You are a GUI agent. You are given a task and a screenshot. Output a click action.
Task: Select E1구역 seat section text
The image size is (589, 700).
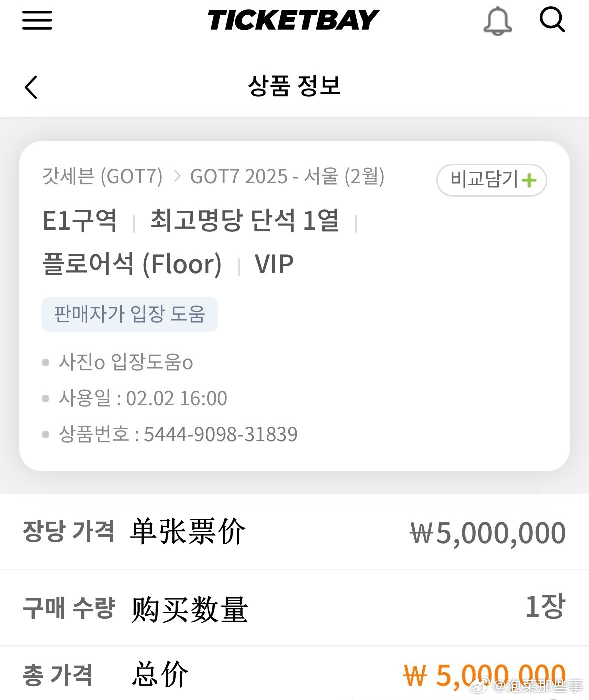point(80,220)
